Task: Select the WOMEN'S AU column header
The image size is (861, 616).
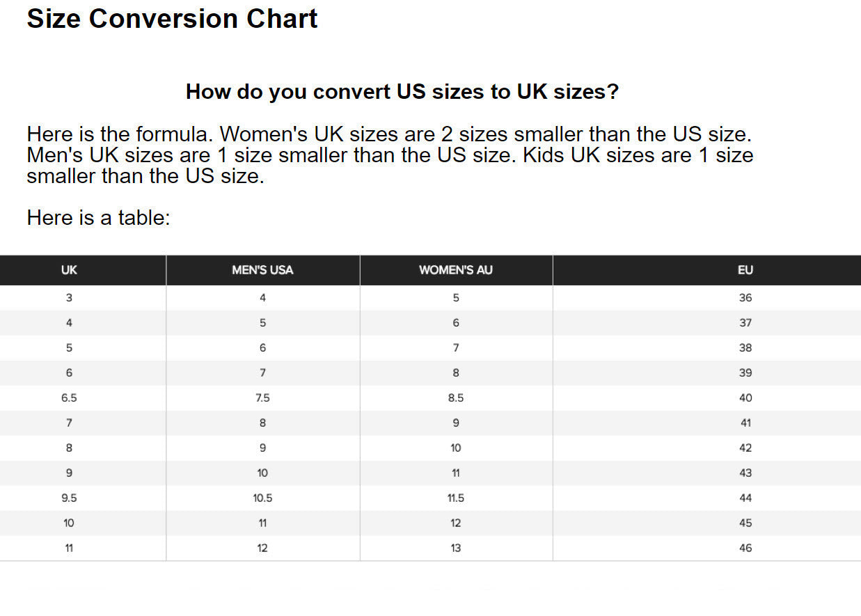Action: [x=456, y=270]
